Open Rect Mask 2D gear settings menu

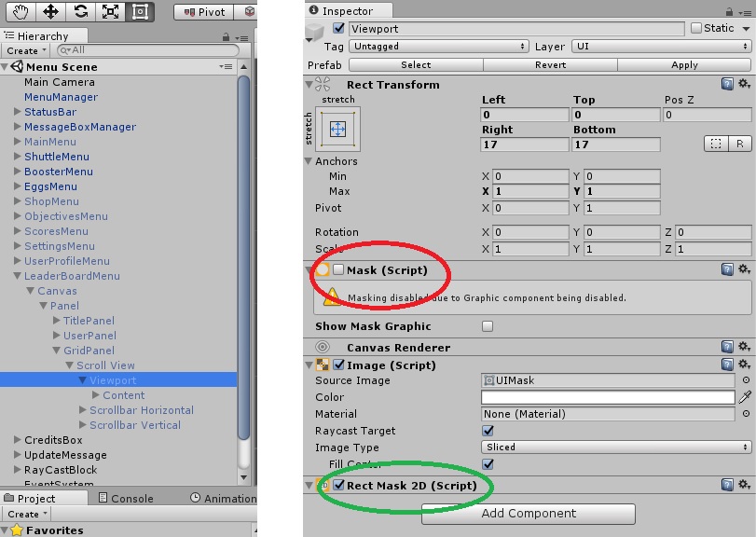pos(745,484)
